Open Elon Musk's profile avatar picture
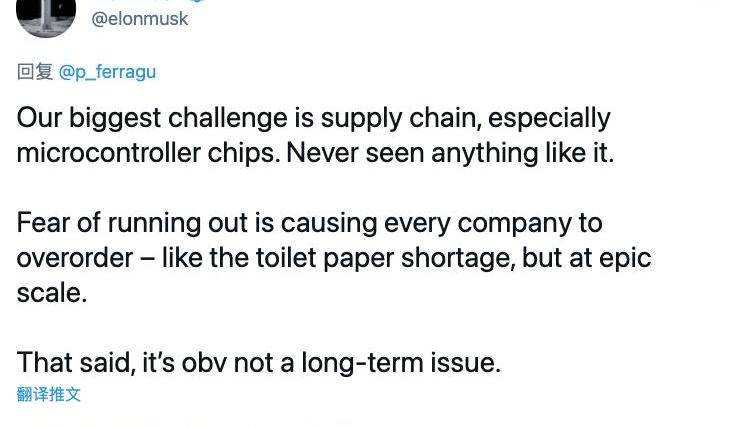 click(46, 17)
